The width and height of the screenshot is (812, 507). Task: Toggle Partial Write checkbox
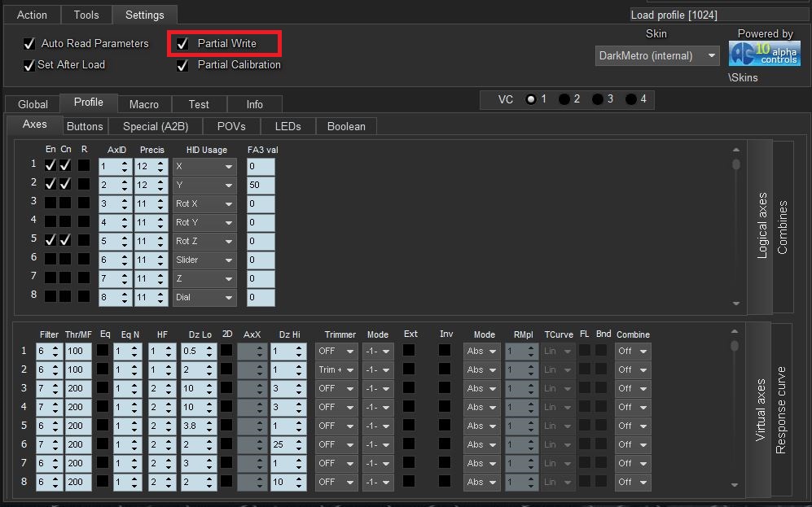182,44
